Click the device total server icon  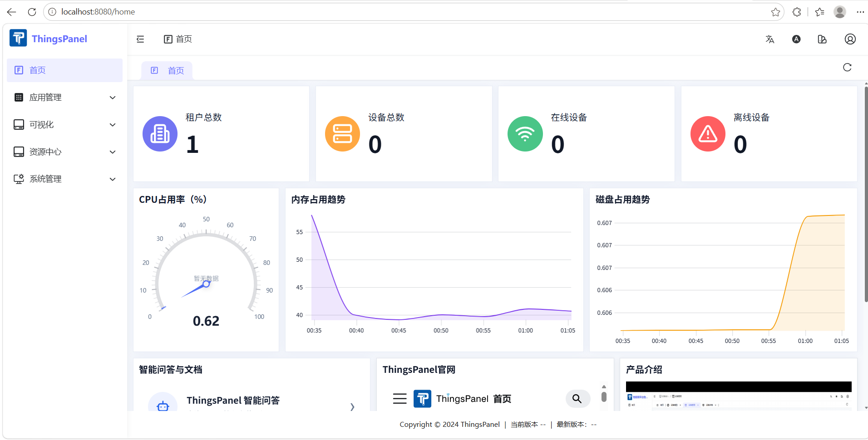tap(343, 134)
